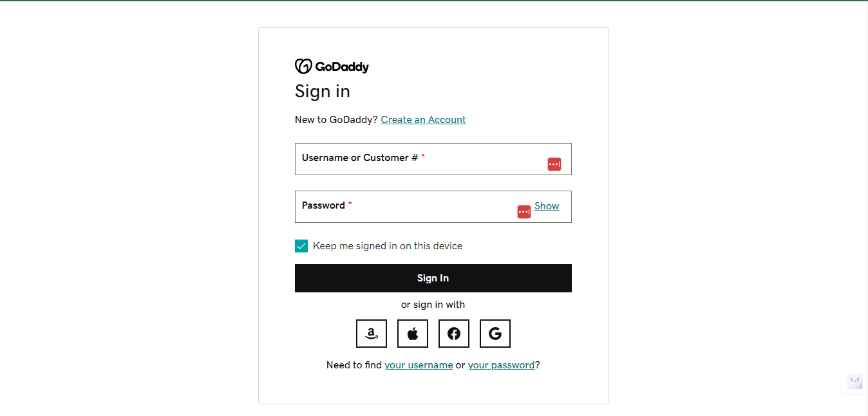
Task: Sign in with Apple
Action: point(413,334)
